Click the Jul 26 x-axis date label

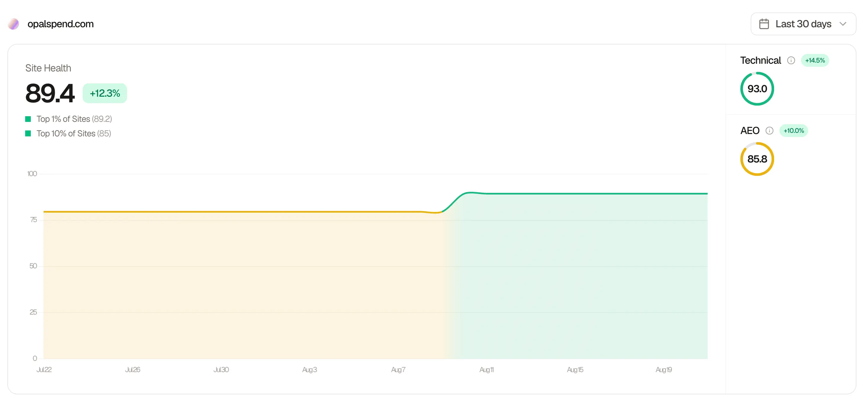132,370
